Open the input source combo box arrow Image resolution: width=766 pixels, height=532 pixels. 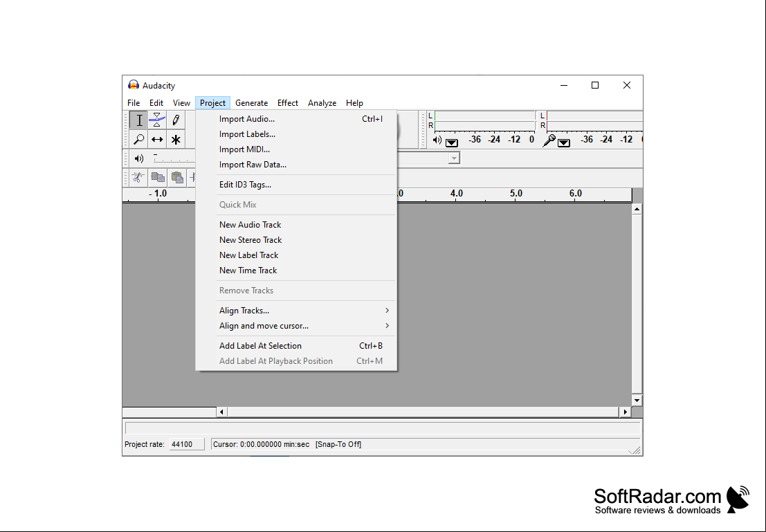coord(455,158)
